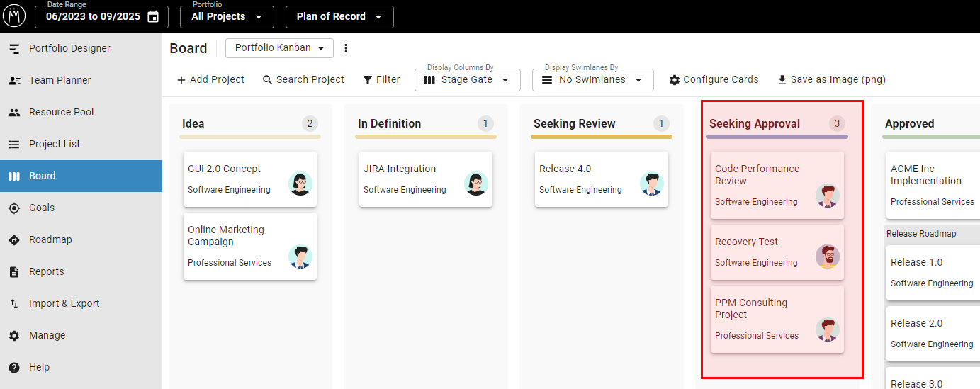The width and height of the screenshot is (980, 389).
Task: Open the Code Performance Review card
Action: 777,185
